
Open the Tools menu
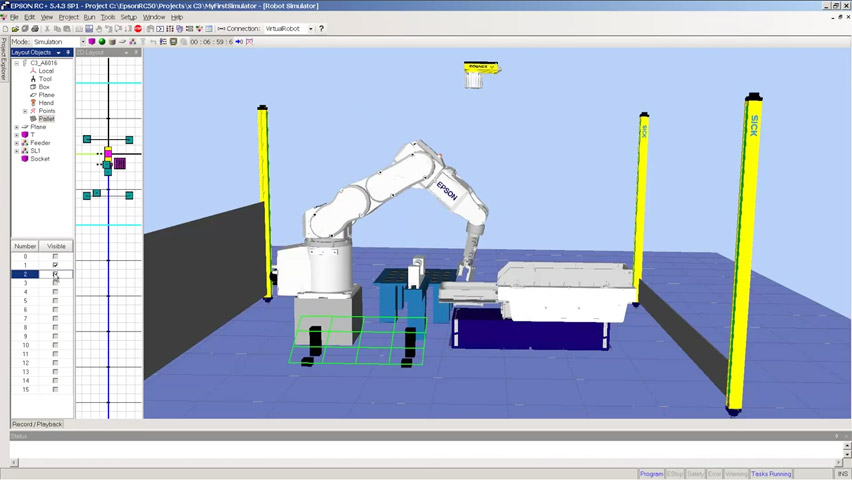pyautogui.click(x=108, y=17)
